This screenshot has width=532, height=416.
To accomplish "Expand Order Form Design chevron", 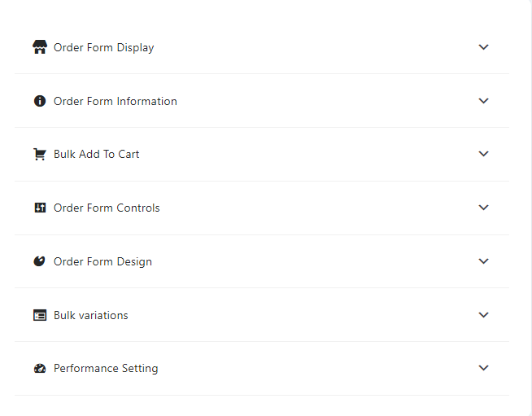I will click(x=483, y=261).
